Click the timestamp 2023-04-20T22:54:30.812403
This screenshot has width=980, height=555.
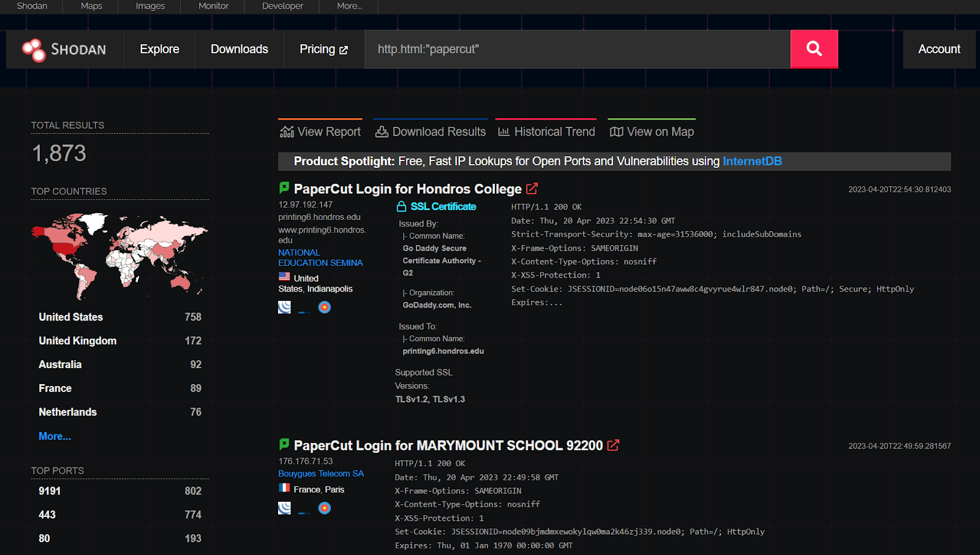900,189
